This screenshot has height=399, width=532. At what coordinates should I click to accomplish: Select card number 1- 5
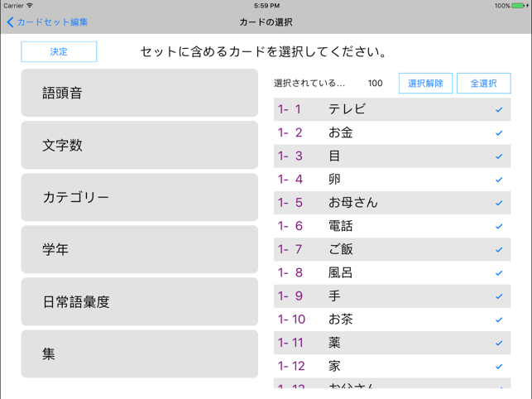392,203
